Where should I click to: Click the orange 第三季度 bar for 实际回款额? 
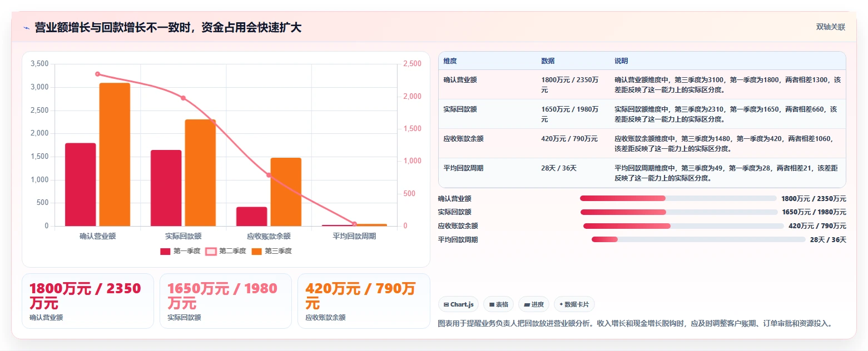pos(200,173)
